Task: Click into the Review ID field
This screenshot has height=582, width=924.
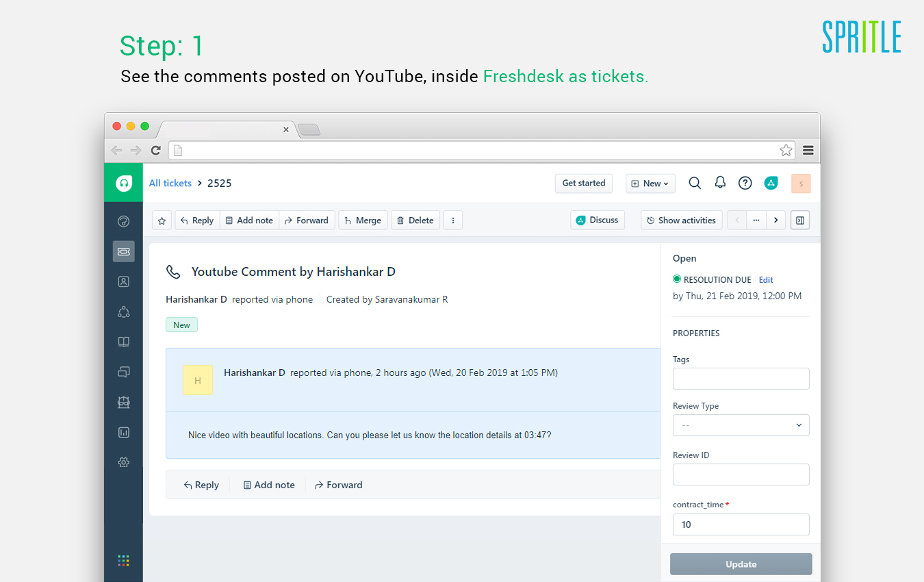Action: coord(741,475)
